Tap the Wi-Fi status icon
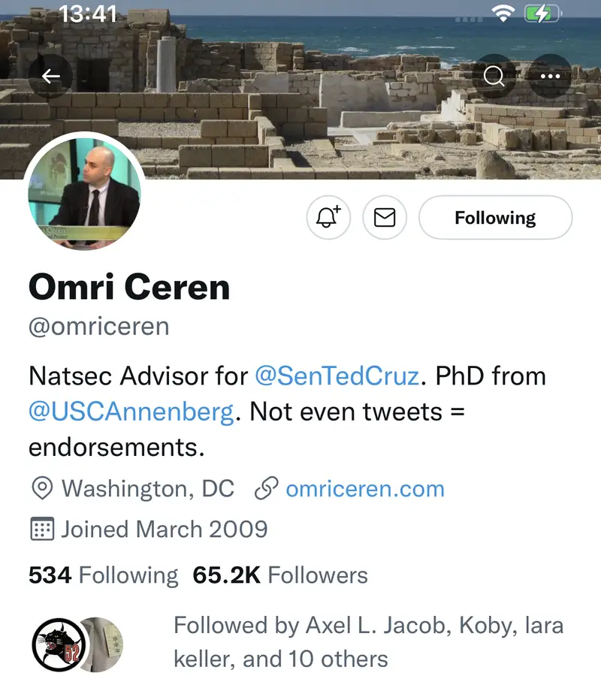The image size is (601, 700). [x=501, y=14]
